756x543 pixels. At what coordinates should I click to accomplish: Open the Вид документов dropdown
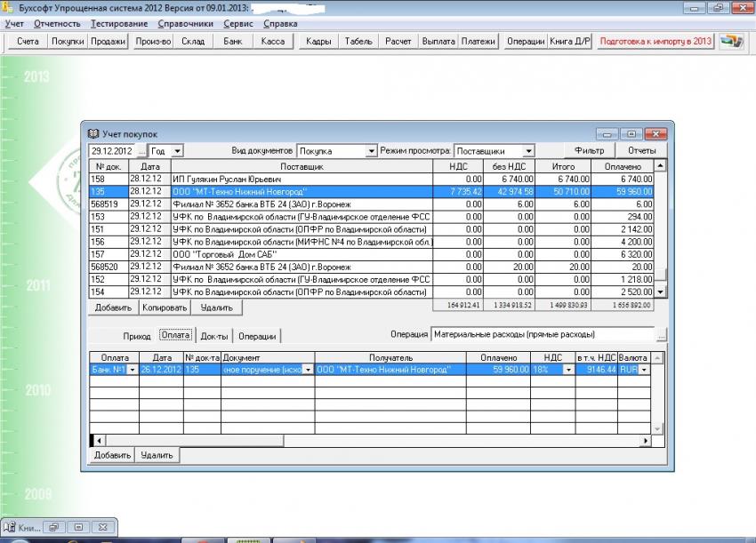tap(372, 151)
